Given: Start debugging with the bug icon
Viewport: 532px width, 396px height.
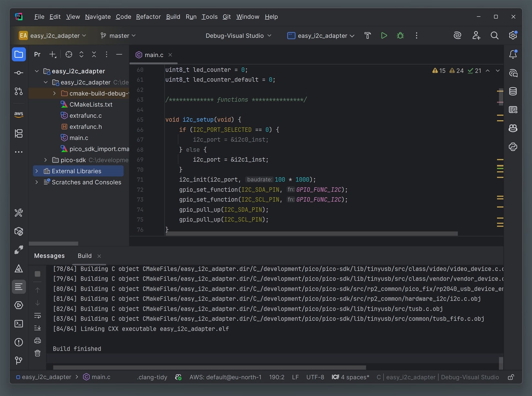Looking at the screenshot, I should point(400,36).
